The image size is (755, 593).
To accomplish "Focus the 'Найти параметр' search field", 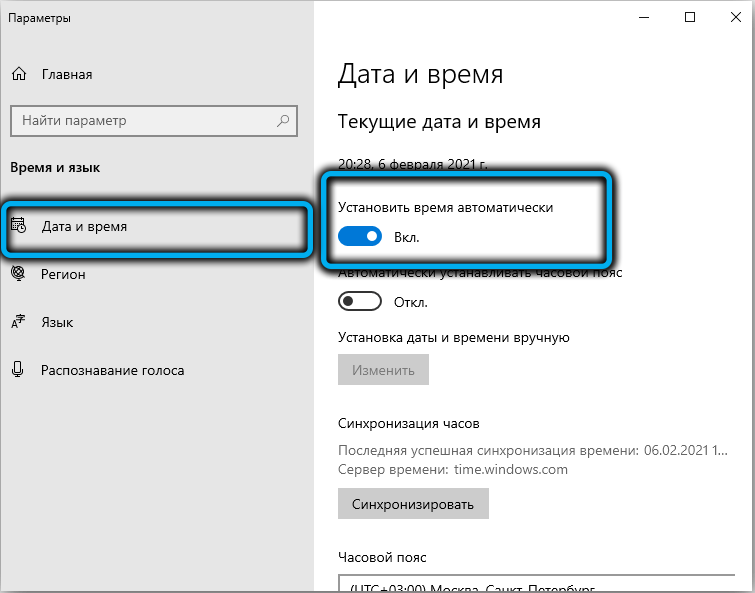I will (x=154, y=120).
